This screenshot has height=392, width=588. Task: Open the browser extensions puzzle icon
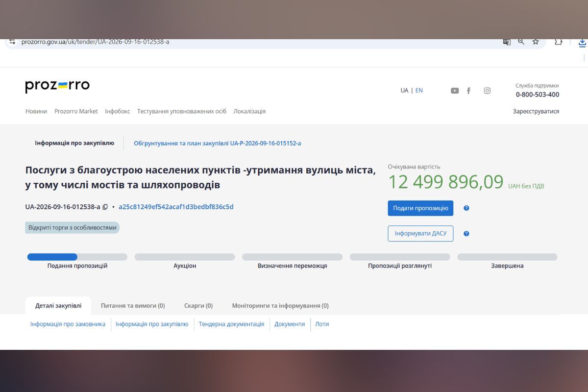click(559, 42)
